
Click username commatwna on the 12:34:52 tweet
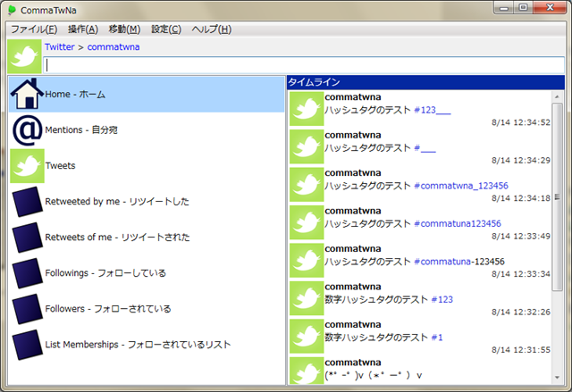coord(353,97)
